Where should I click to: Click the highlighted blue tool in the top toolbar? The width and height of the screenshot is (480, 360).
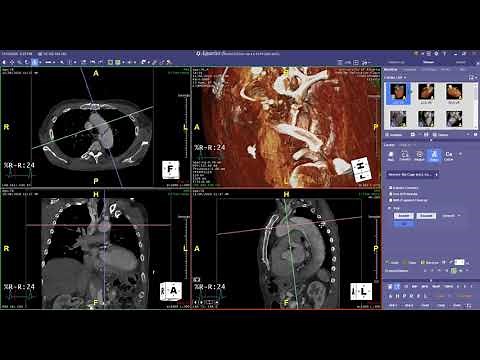point(34,62)
